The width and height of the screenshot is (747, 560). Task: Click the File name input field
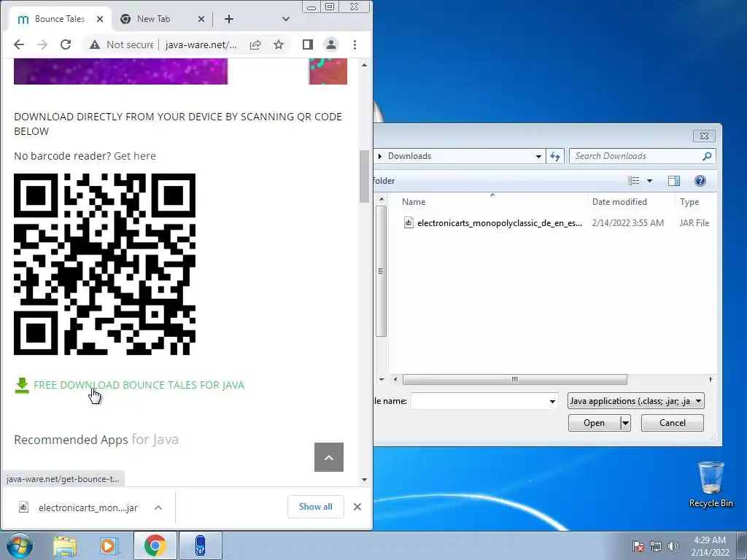(479, 401)
